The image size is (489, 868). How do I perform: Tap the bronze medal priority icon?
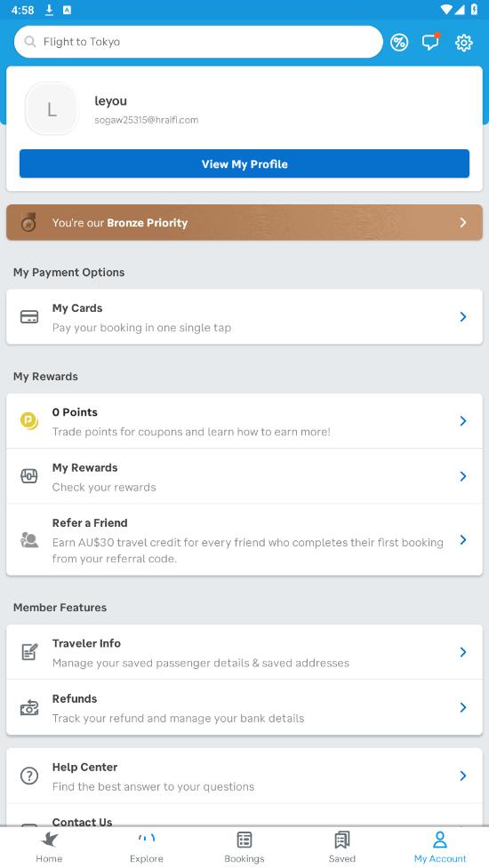(x=28, y=222)
